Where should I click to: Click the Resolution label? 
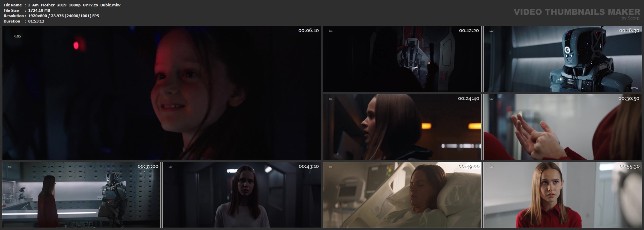coord(14,16)
